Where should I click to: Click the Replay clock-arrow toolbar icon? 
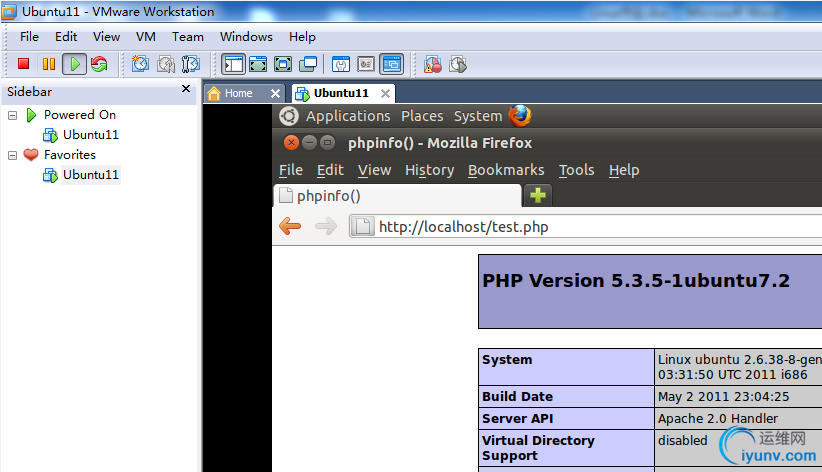(x=458, y=64)
